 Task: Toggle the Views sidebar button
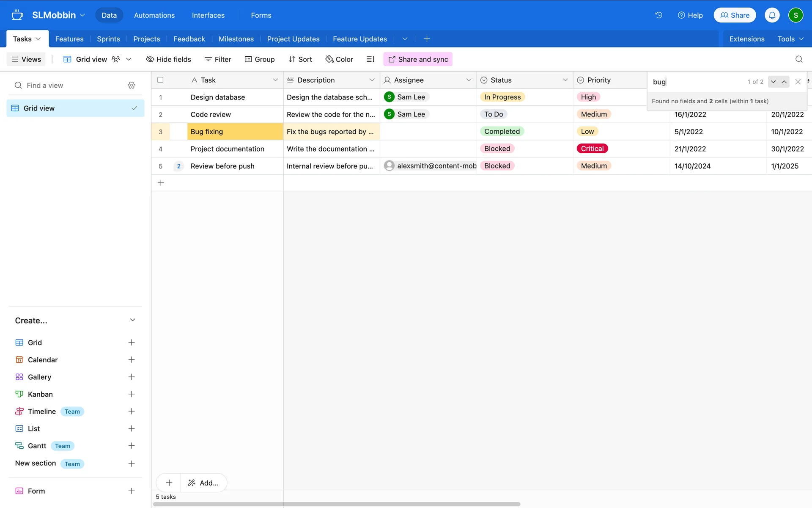click(26, 59)
